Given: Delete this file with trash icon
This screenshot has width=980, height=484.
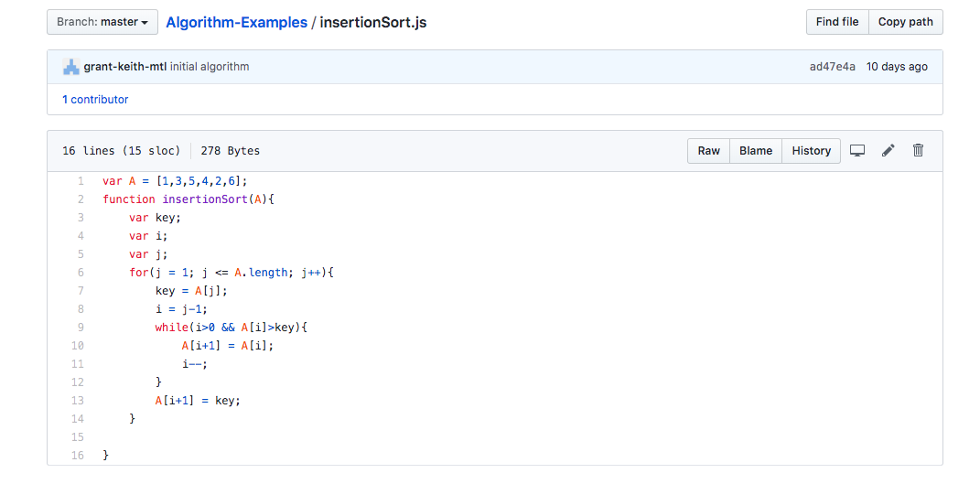Looking at the screenshot, I should click(x=918, y=151).
